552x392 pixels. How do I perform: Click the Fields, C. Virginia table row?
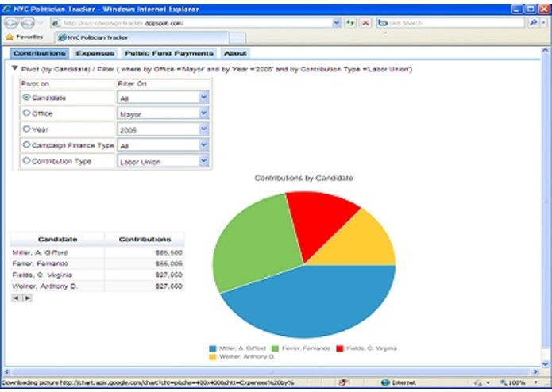click(97, 275)
